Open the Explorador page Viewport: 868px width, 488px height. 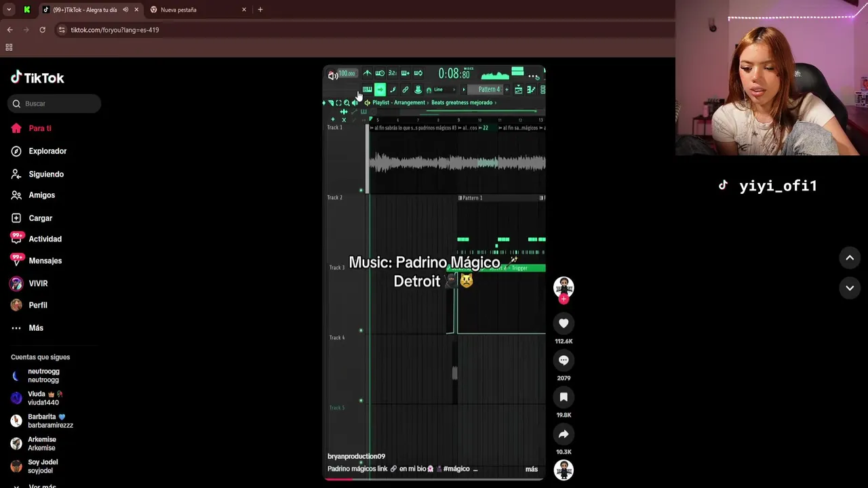39,151
